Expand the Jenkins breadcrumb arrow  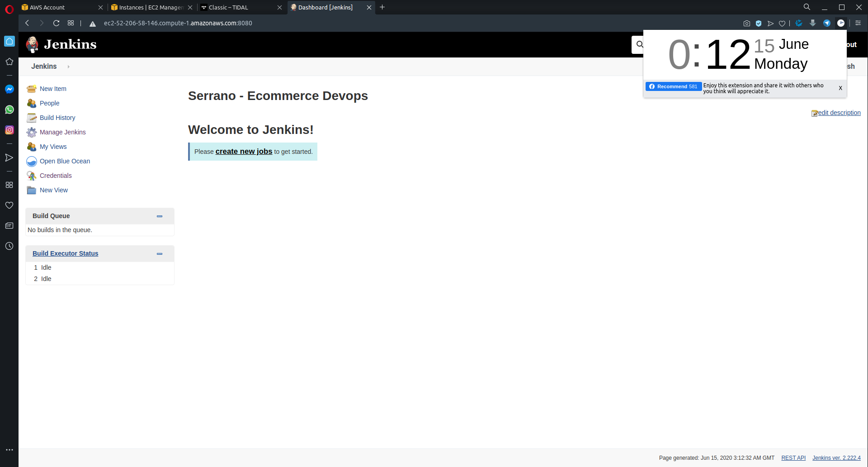pos(69,67)
